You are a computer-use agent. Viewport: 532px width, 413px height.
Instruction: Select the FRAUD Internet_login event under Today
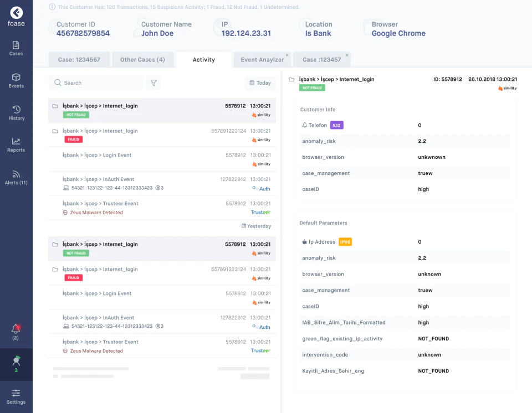pos(162,135)
